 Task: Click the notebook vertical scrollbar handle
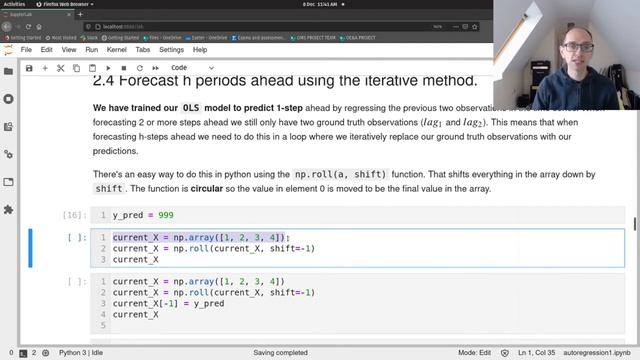(635, 224)
